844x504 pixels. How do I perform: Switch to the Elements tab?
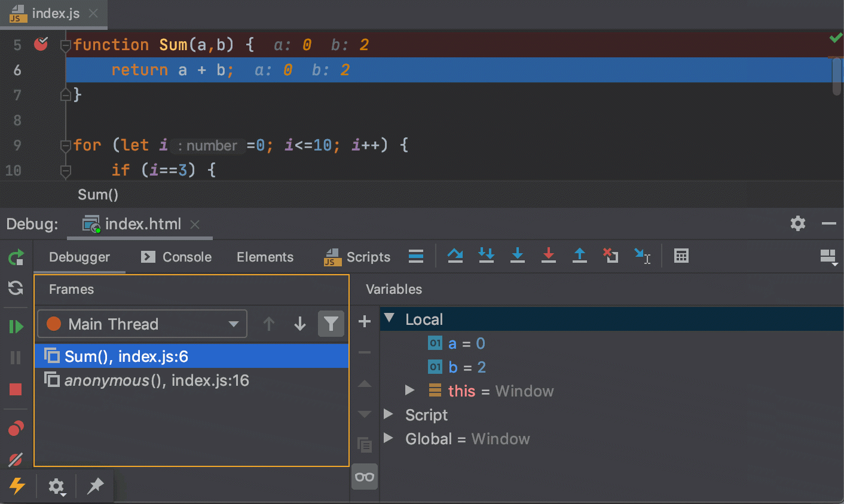point(265,257)
